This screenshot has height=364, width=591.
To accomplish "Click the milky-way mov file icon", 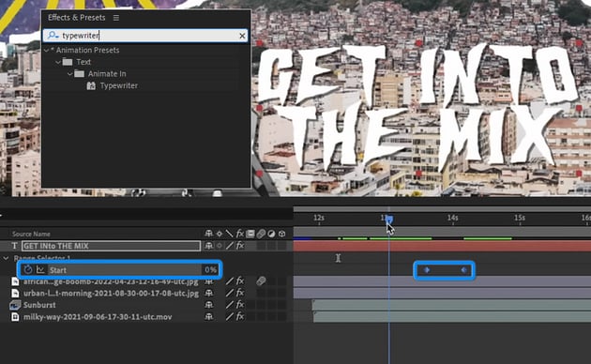I will 15,317.
